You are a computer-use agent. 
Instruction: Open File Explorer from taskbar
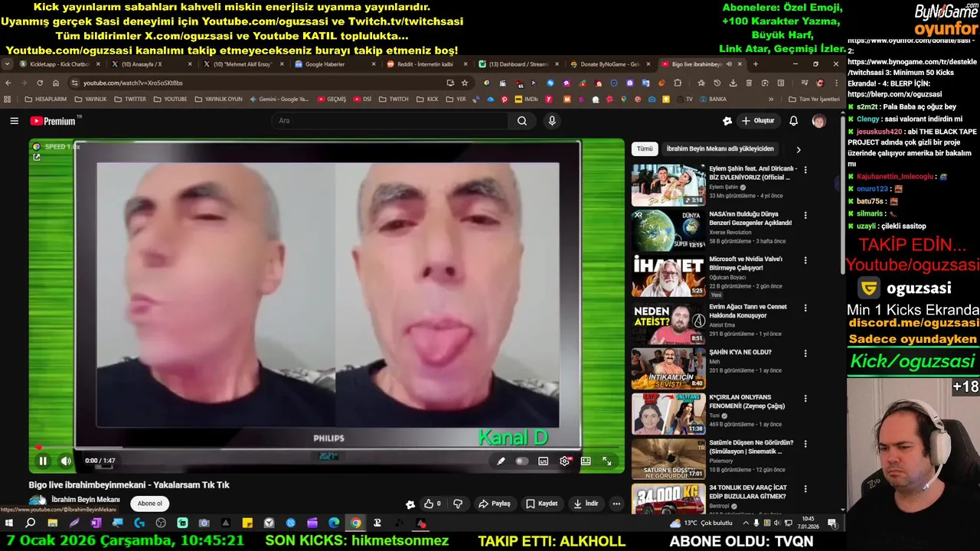(52, 523)
